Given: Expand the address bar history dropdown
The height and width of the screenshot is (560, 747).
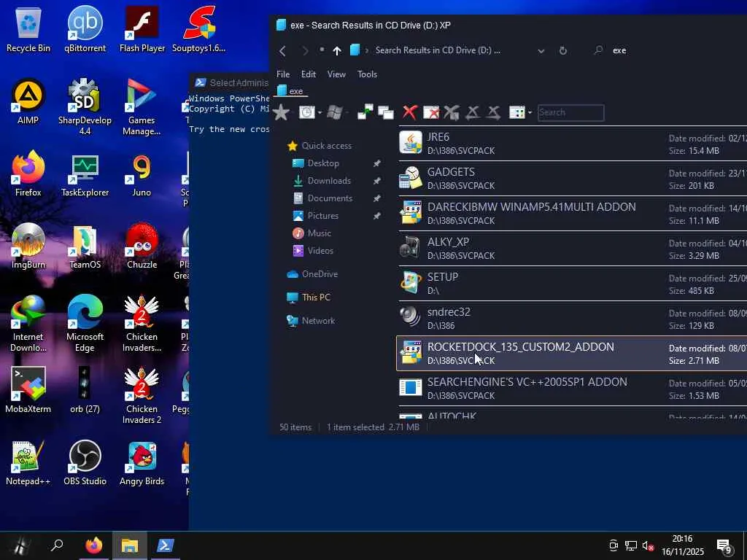Looking at the screenshot, I should [x=541, y=51].
